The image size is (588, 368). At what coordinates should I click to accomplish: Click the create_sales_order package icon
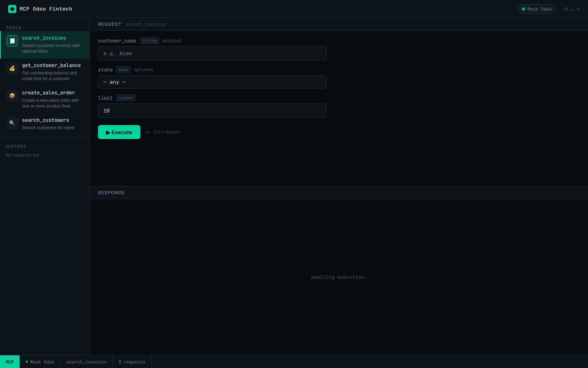[12, 96]
